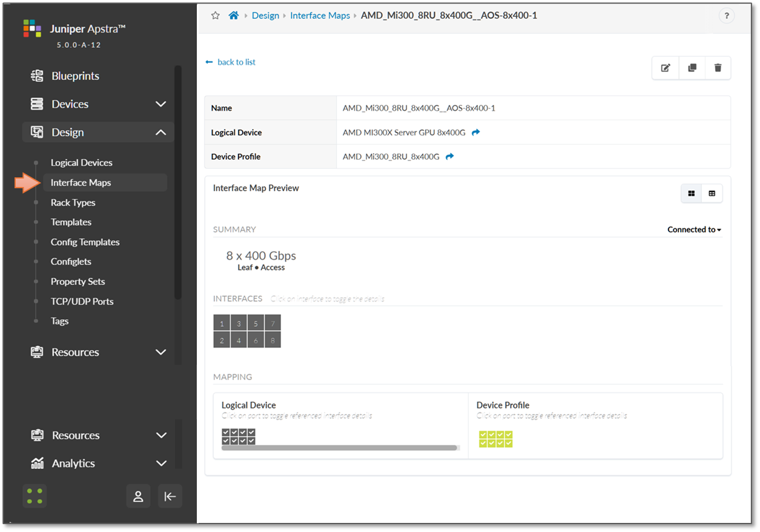
Task: Open Interface Maps breadcrumb link
Action: (x=320, y=16)
